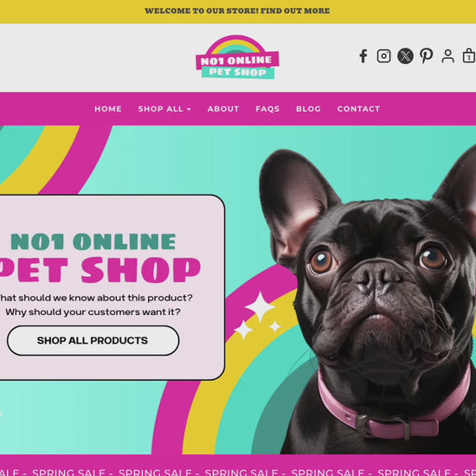Screen dimensions: 476x476
Task: View the shopping bag cart icon
Action: [x=469, y=56]
